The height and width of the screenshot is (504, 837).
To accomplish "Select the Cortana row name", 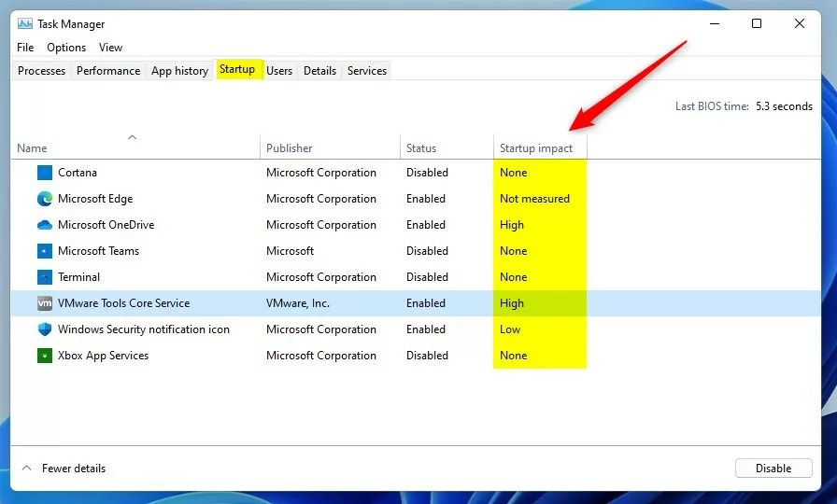I will click(x=78, y=173).
